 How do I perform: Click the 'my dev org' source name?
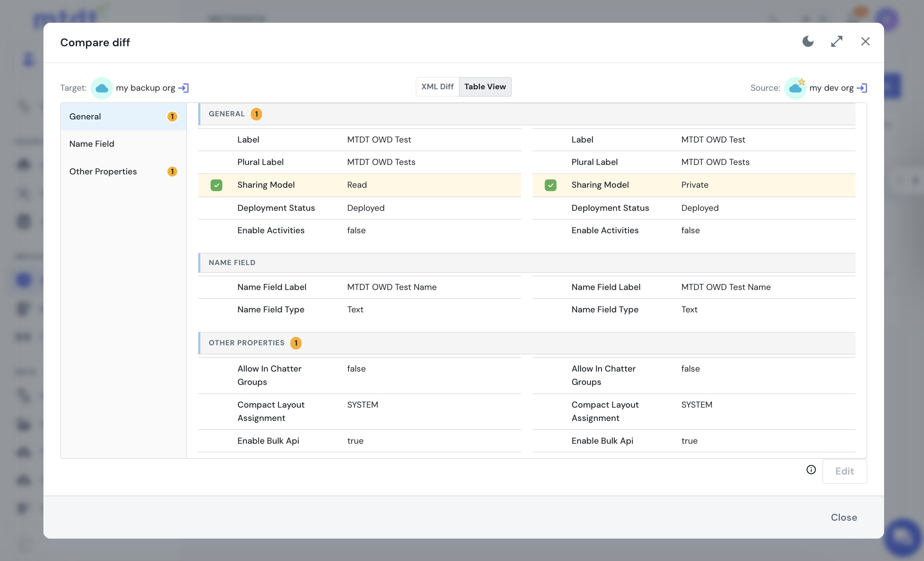click(832, 88)
